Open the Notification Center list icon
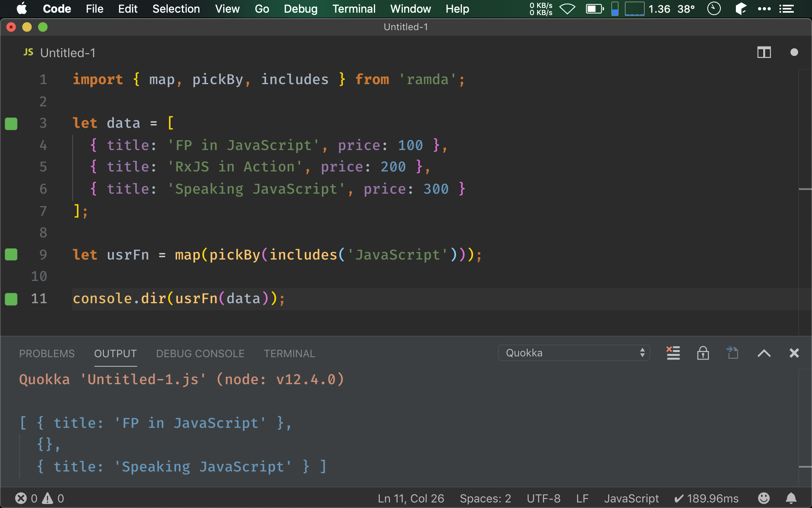The image size is (812, 508). point(786,9)
